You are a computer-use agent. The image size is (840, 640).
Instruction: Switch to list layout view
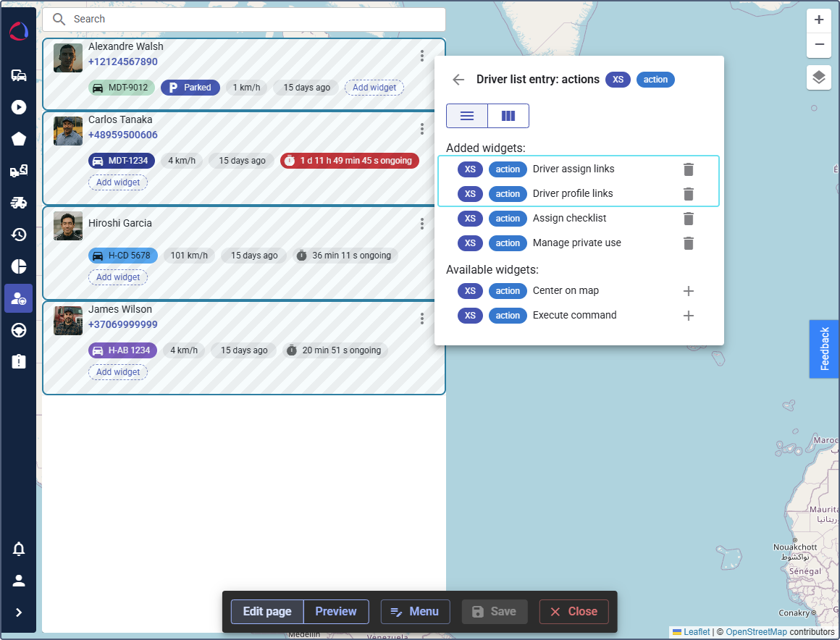[x=467, y=116]
